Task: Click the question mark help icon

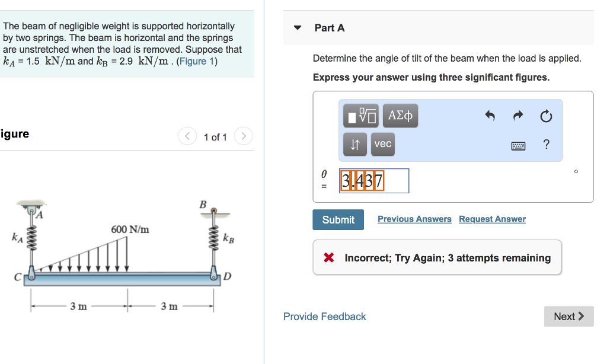Action: pyautogui.click(x=545, y=144)
